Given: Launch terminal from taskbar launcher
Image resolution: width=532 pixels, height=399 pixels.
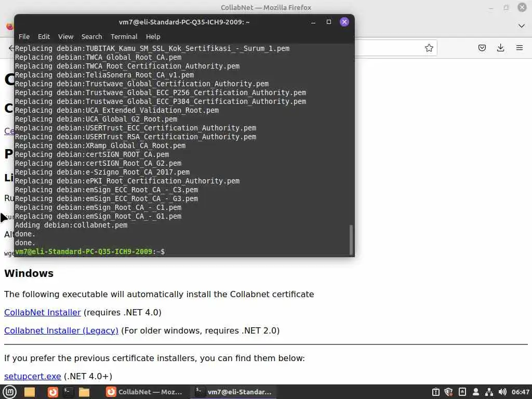Looking at the screenshot, I should click(68, 392).
